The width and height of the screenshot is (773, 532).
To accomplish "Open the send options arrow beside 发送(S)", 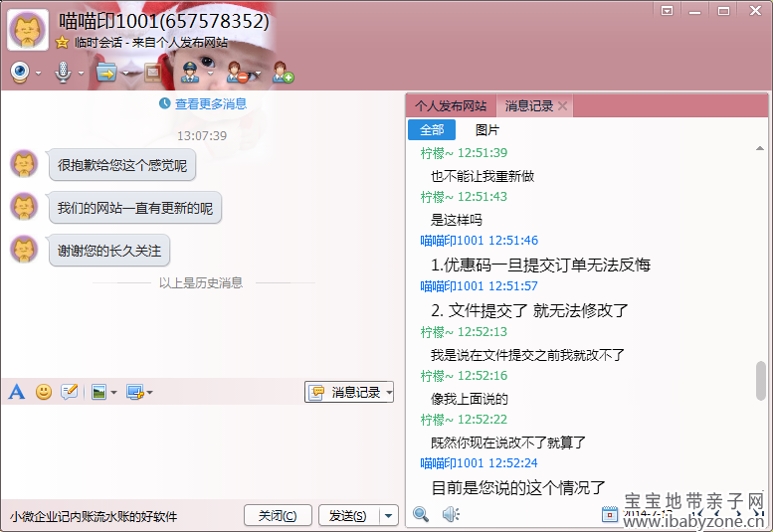I will pyautogui.click(x=389, y=516).
